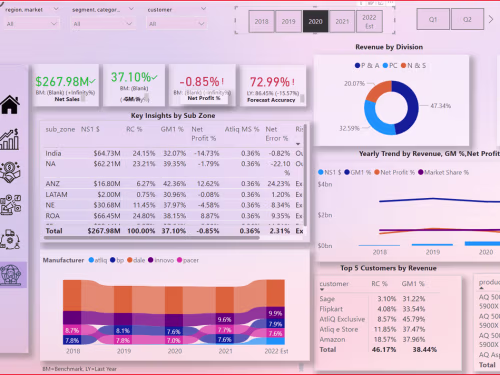
Task: Select the money handshake finance icon
Action: tap(10, 172)
